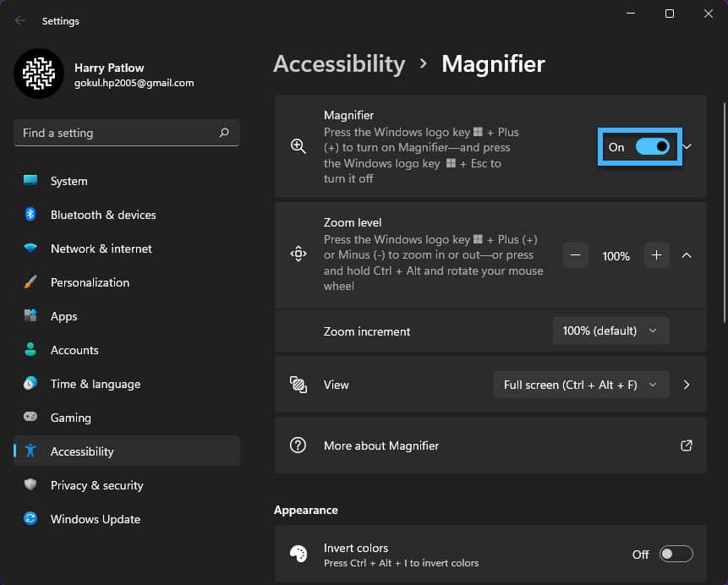Open Network & internet Wi-Fi icon

click(x=30, y=248)
